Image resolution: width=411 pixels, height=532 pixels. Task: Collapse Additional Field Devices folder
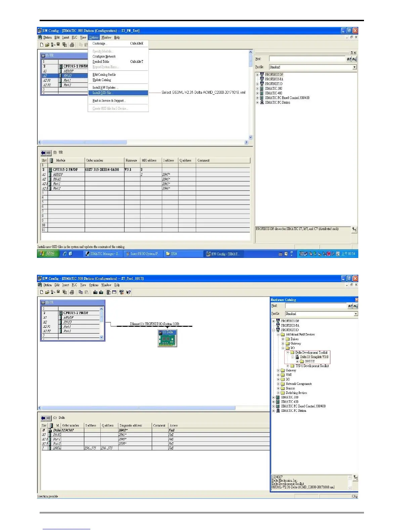coord(278,335)
